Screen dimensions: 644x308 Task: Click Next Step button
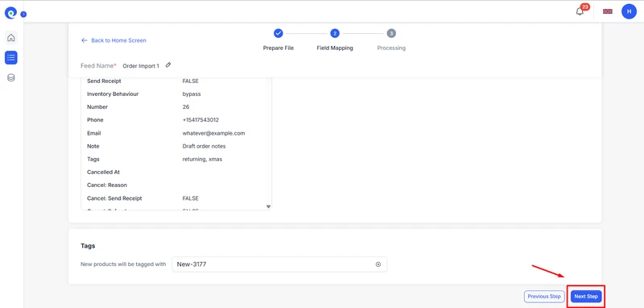point(586,297)
